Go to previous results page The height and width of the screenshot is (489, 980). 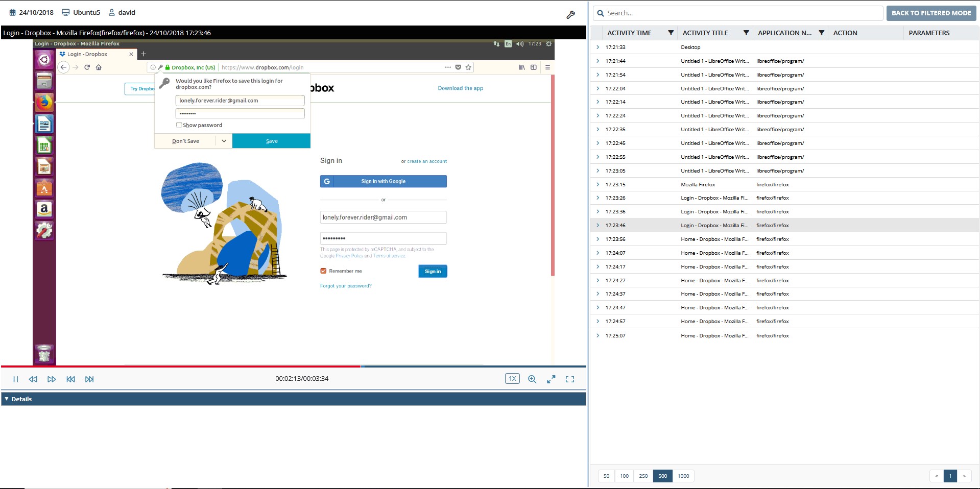point(937,476)
